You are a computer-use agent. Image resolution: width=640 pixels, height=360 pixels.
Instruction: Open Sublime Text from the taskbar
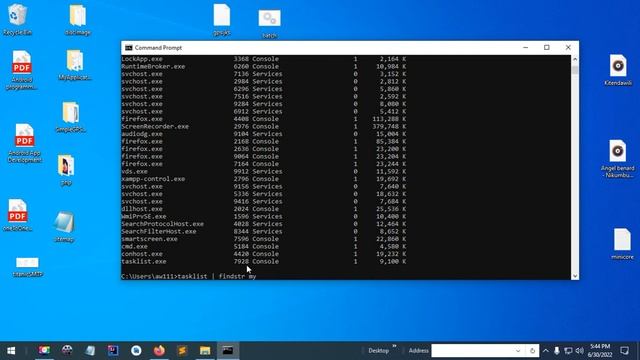[182, 351]
